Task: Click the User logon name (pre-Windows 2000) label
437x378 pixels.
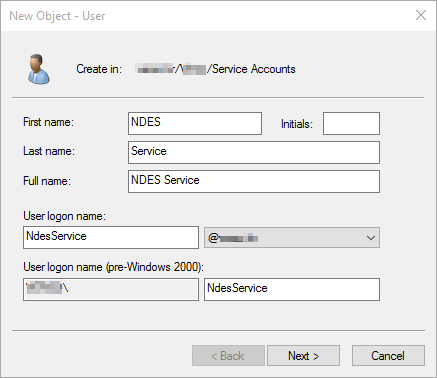Action: (113, 267)
